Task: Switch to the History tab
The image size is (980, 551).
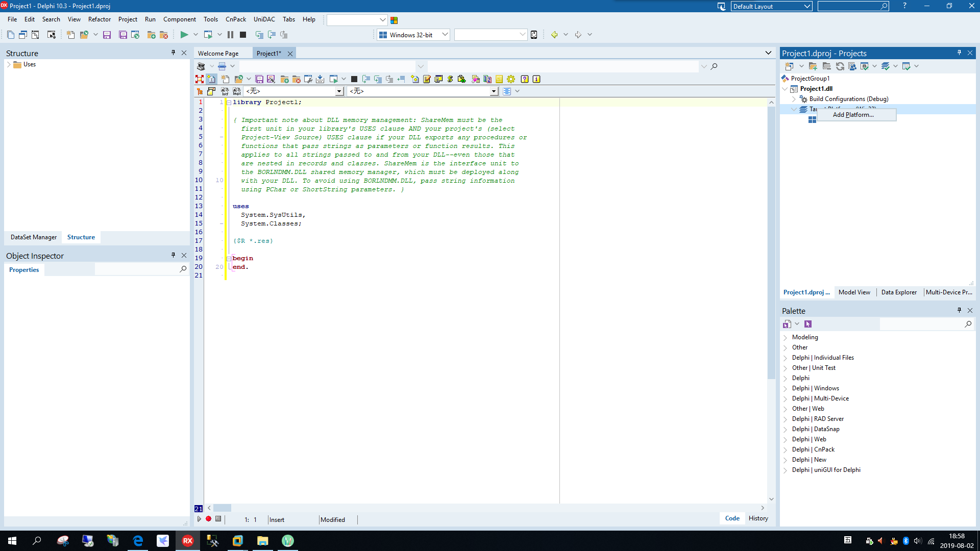Action: point(758,518)
